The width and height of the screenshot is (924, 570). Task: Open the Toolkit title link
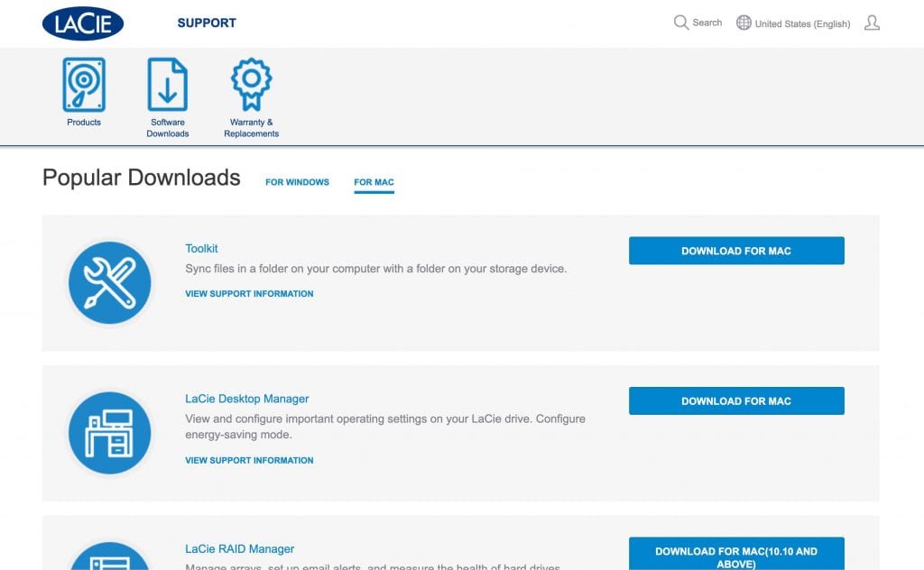201,249
